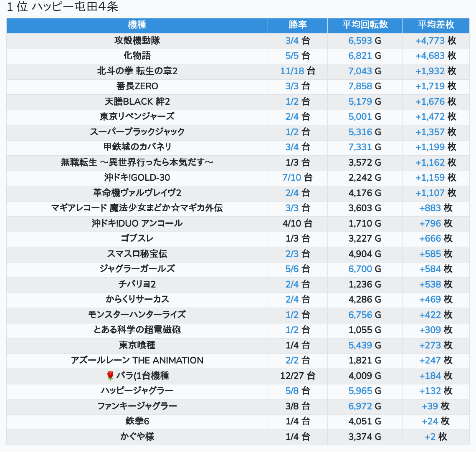The height and width of the screenshot is (452, 476).
Task: Click the +1,676 枚 difference value
Action: (x=435, y=101)
